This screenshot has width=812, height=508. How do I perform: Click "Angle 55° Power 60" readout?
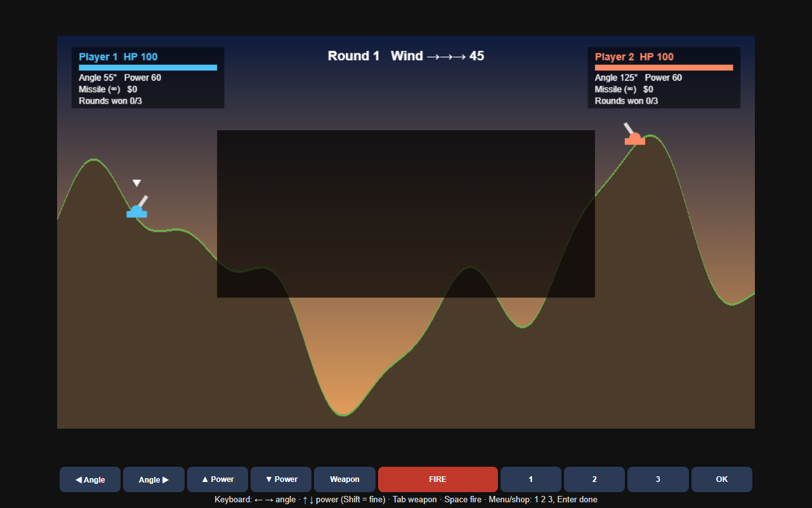point(120,77)
